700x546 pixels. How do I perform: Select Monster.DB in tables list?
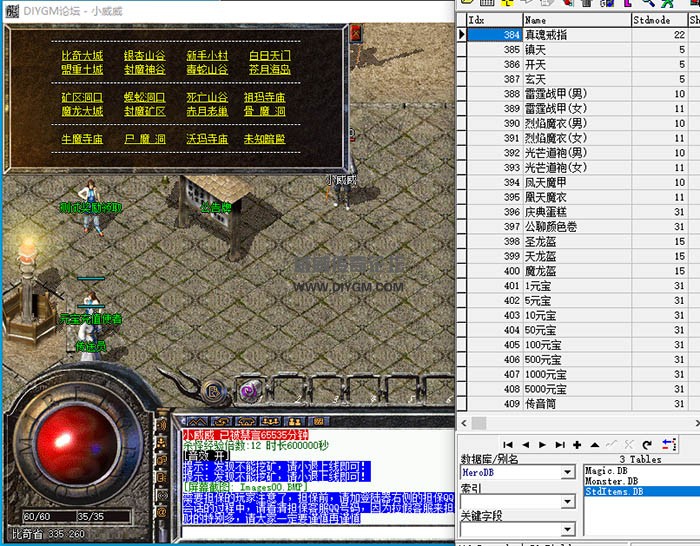[x=611, y=481]
